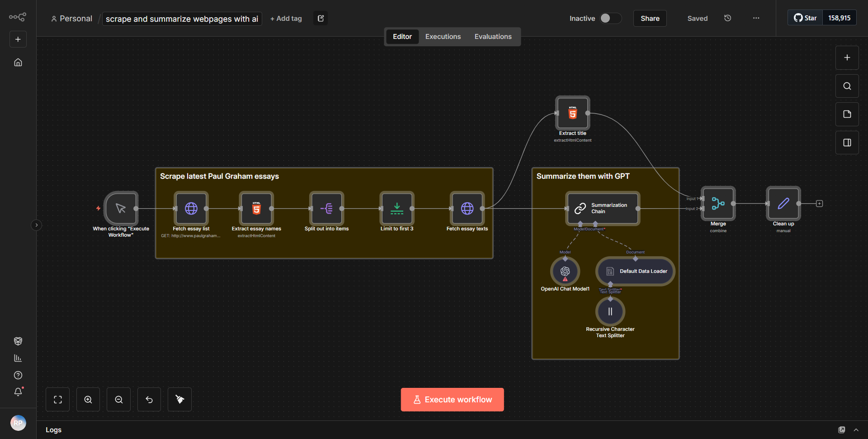This screenshot has height=439, width=868.
Task: Open the workflow version history clock icon
Action: pyautogui.click(x=727, y=18)
